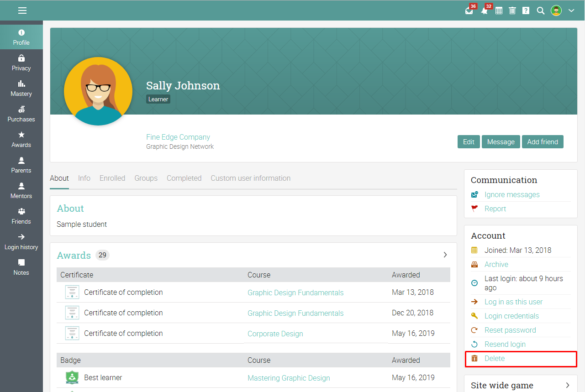This screenshot has width=585, height=392.
Task: Click the certificate icon in Corporate Design row
Action: click(72, 333)
